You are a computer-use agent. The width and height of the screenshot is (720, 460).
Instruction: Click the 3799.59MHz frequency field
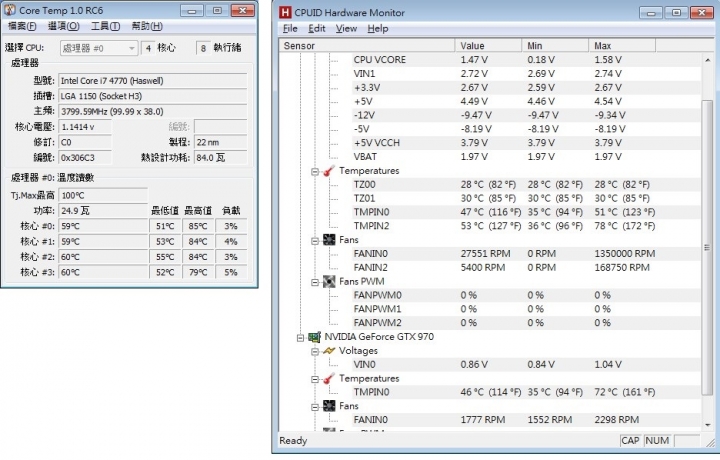pos(153,112)
